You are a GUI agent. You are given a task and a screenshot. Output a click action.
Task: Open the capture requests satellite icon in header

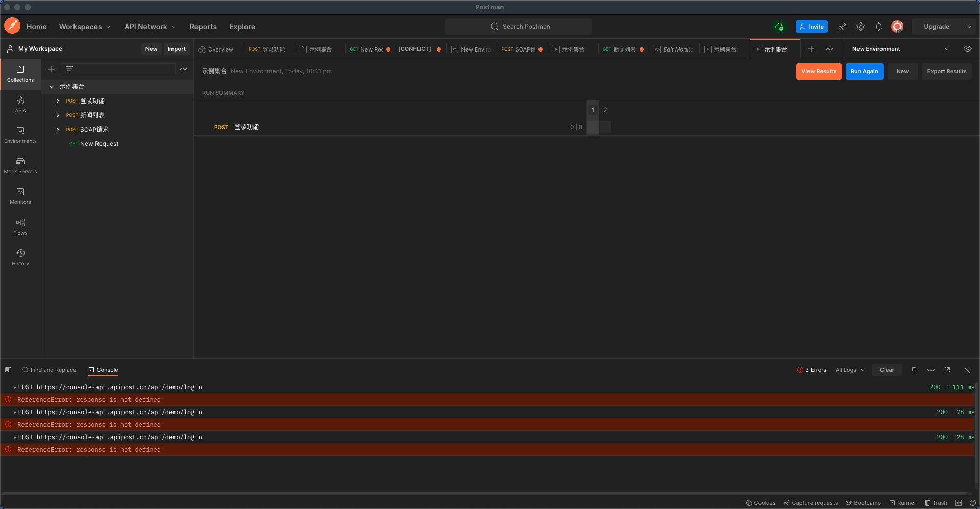[x=842, y=27]
